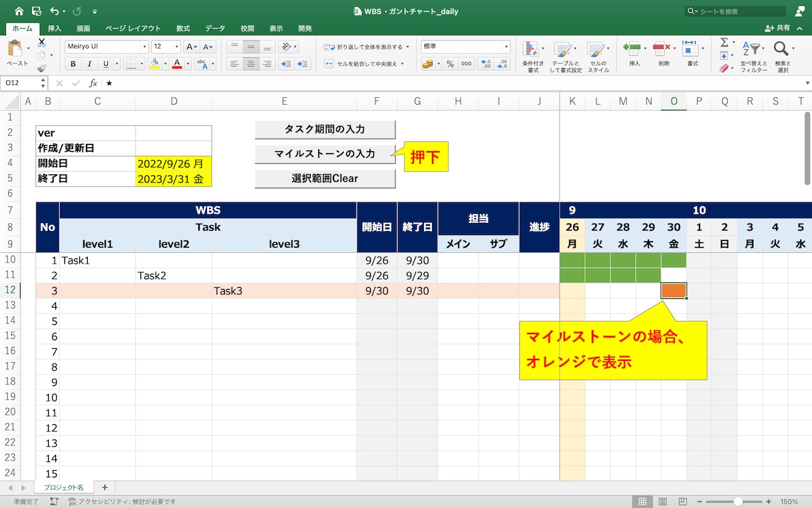Toggle bottom vertical alignment
This screenshot has width=812, height=508.
[x=267, y=47]
